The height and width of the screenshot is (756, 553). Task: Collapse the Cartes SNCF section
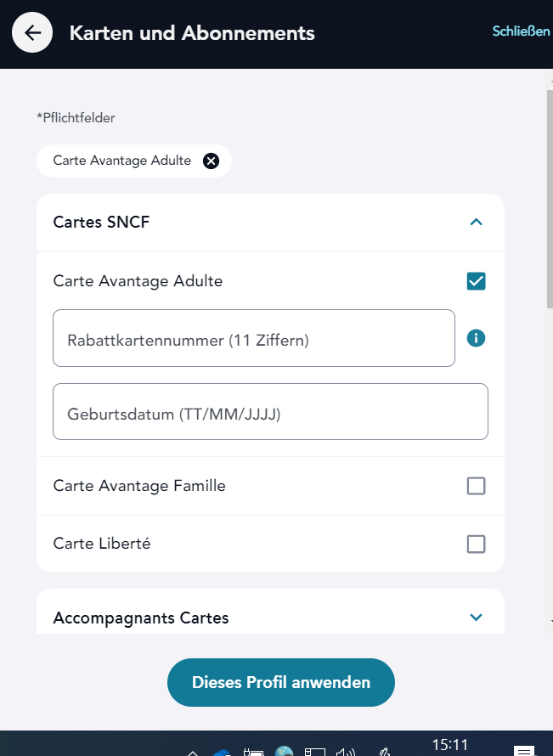coord(477,223)
